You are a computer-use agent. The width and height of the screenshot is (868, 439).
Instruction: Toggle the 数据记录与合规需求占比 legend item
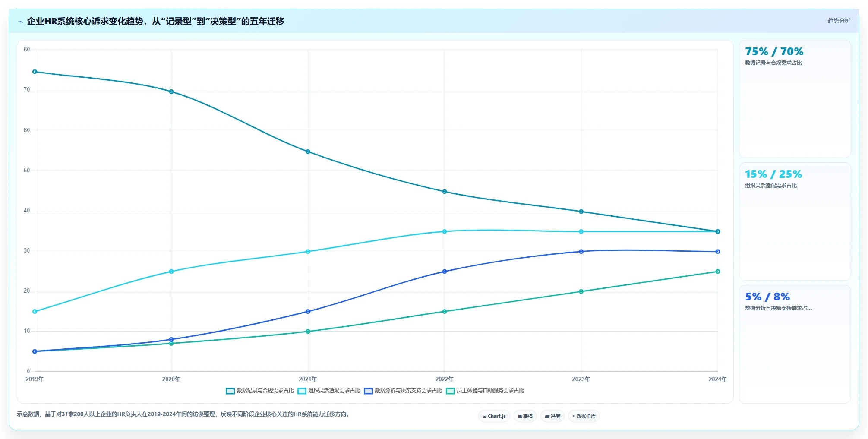[x=259, y=391]
